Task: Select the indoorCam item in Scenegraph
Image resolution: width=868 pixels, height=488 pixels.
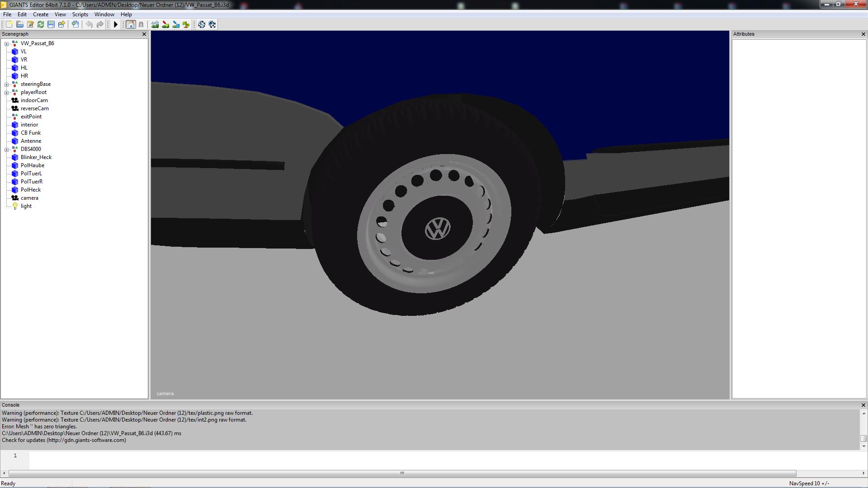Action: coord(34,100)
